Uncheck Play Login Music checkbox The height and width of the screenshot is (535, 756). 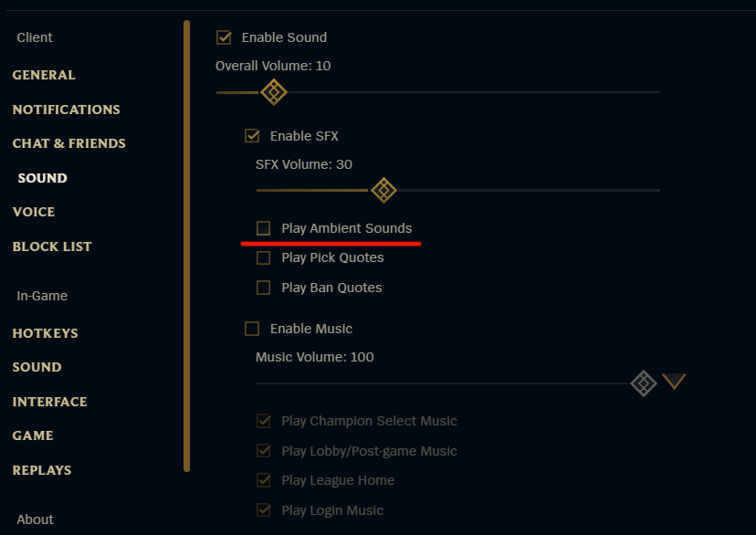[264, 510]
